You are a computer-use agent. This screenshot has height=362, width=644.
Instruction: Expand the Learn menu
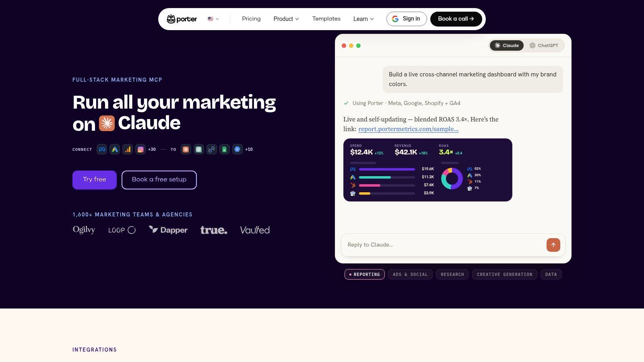pyautogui.click(x=363, y=19)
